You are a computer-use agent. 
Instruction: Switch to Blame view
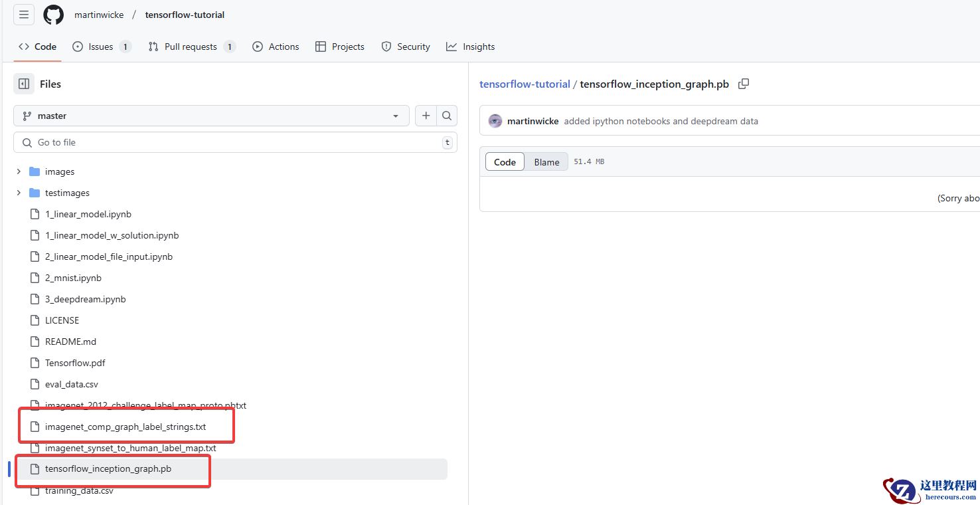pos(546,162)
